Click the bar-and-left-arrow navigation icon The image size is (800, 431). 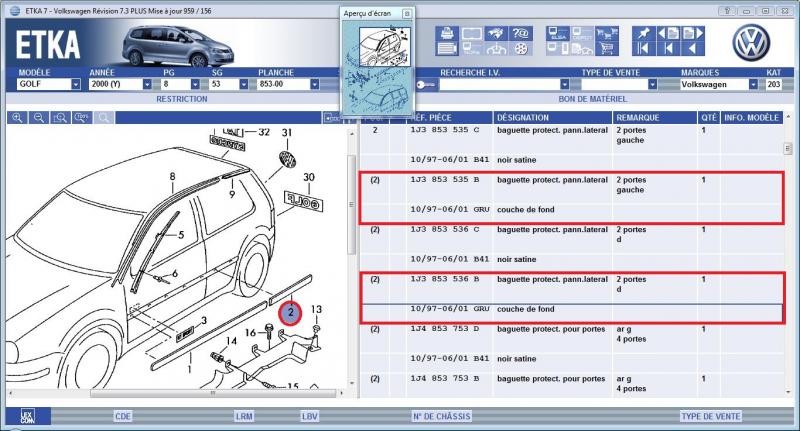(668, 48)
